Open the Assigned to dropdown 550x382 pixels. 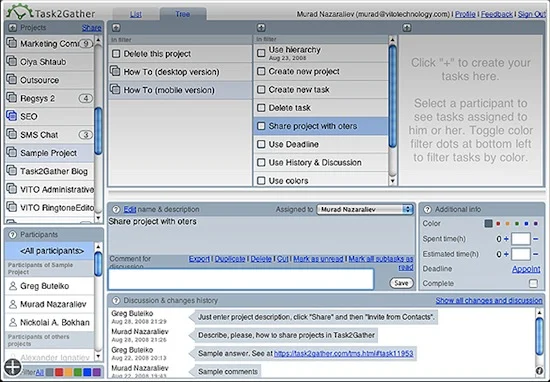click(365, 209)
